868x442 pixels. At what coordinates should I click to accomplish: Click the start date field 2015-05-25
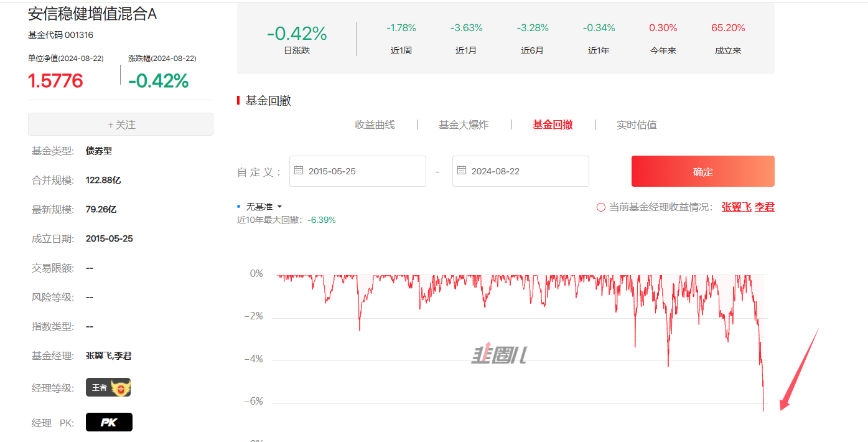click(x=358, y=171)
